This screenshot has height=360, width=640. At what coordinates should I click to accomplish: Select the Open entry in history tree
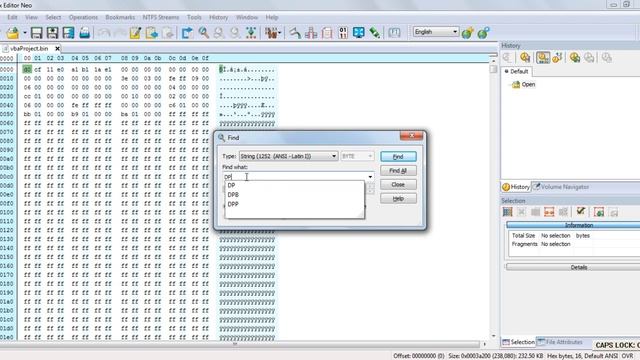524,84
